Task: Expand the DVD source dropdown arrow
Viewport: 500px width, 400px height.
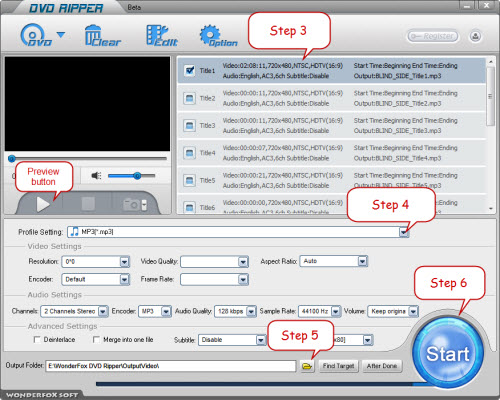Action: point(61,34)
